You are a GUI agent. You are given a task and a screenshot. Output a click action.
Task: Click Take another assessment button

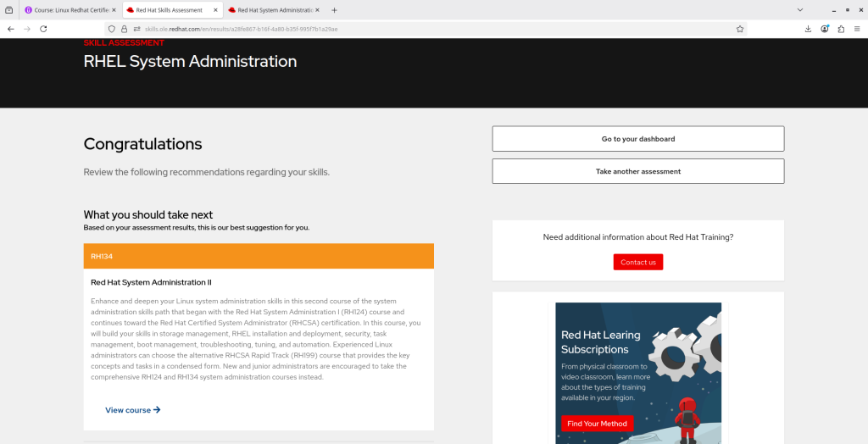coord(637,171)
